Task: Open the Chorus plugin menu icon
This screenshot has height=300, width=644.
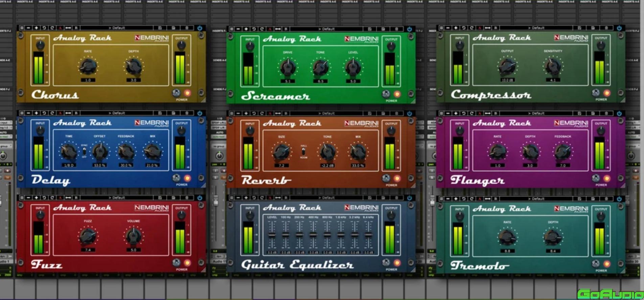Action: 22,28
